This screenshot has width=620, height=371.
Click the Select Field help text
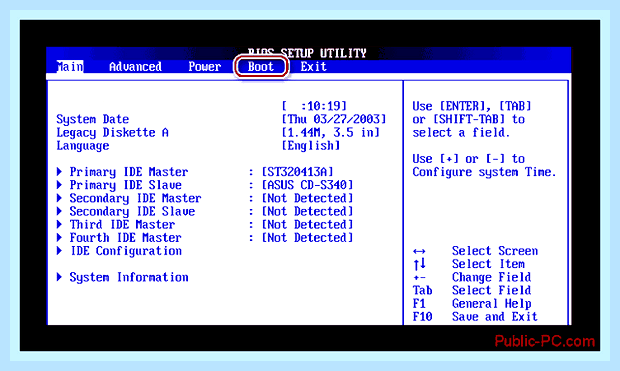coord(491,290)
